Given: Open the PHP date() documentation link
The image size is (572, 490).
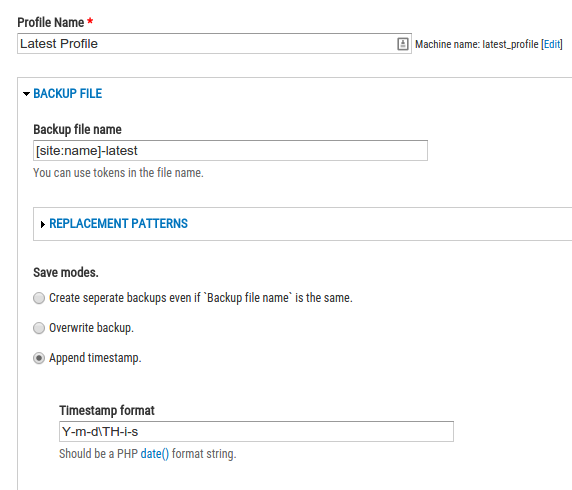Looking at the screenshot, I should pos(155,454).
